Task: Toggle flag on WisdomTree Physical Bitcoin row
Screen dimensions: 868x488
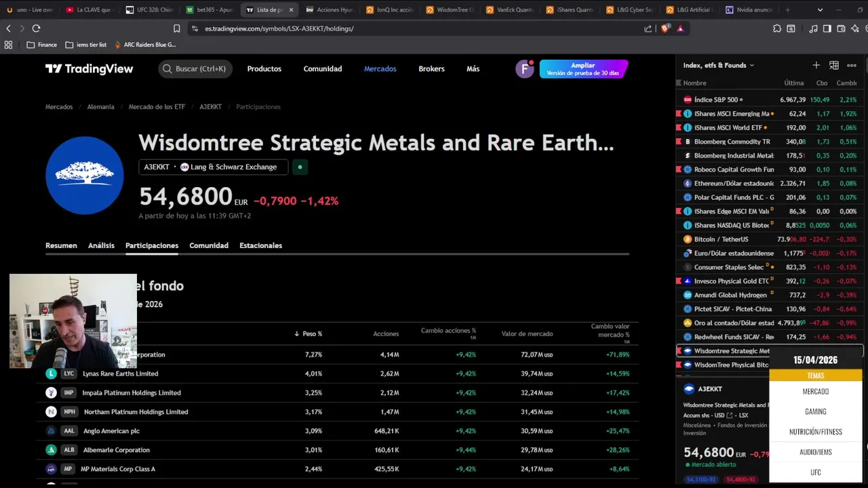Action: coord(679,365)
